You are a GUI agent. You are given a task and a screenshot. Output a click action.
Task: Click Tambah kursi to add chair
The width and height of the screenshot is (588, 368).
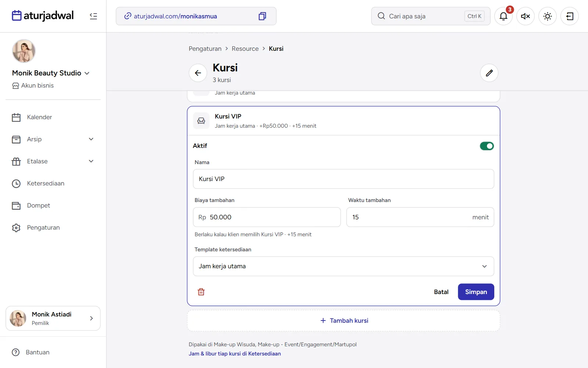coord(343,321)
